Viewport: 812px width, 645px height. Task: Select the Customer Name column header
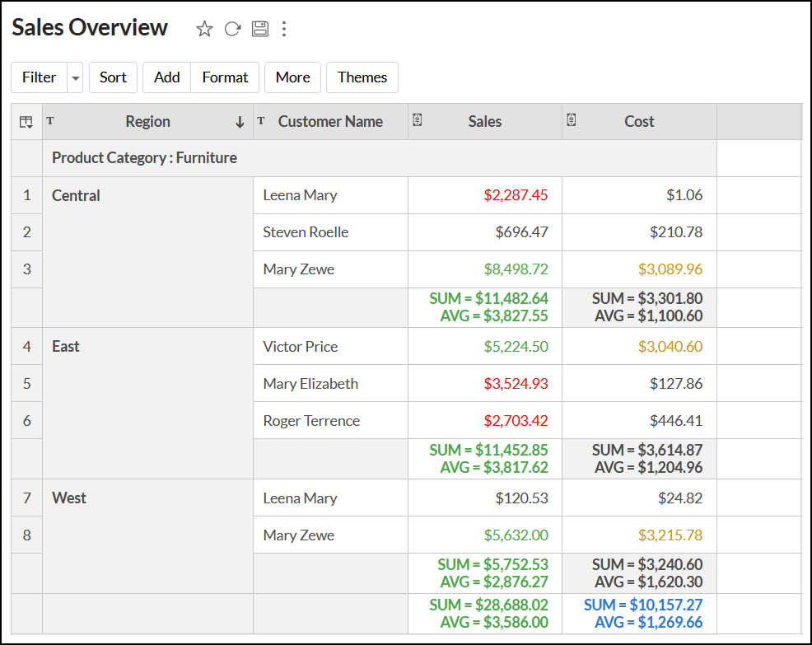point(330,122)
